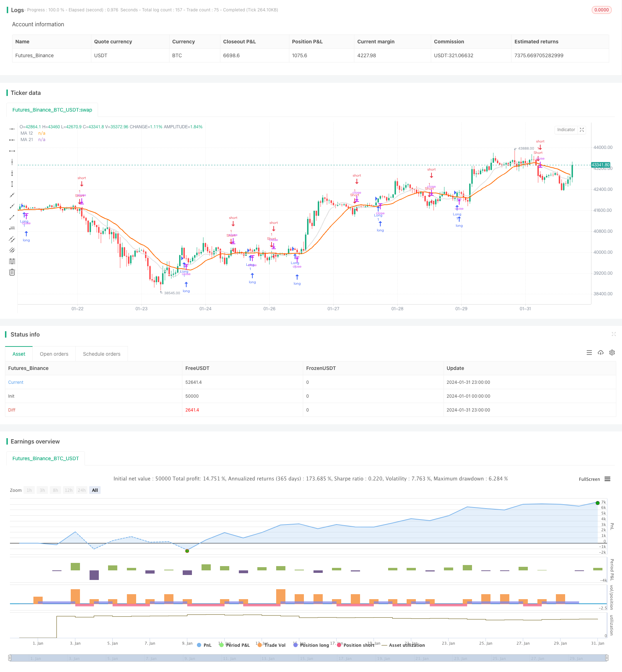
Task: Open the Indicator dropdown on chart
Action: point(566,130)
